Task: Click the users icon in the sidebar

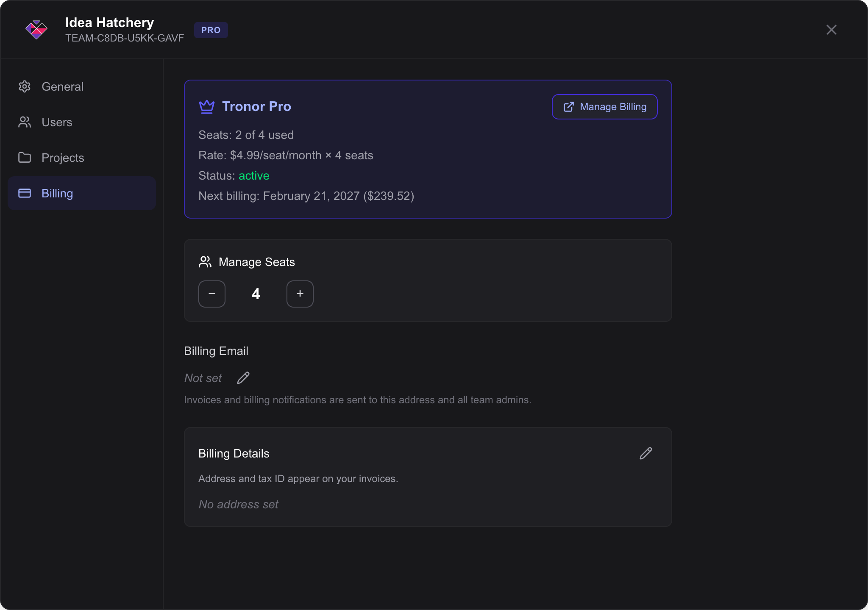Action: (25, 122)
